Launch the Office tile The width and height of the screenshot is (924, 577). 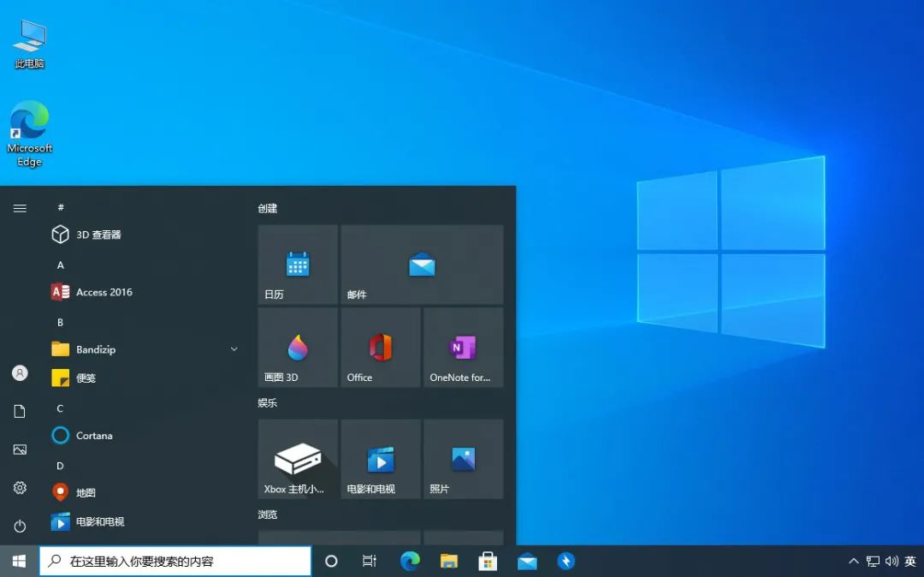(380, 347)
